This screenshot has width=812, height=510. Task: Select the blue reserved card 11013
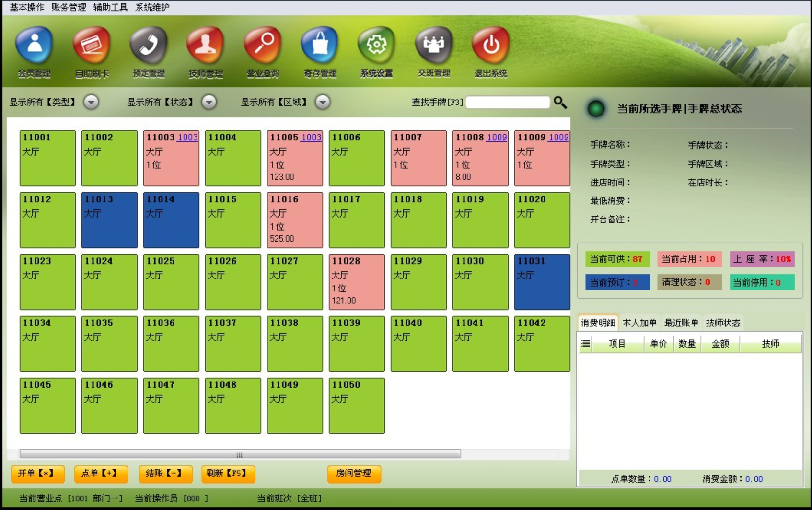click(x=109, y=220)
